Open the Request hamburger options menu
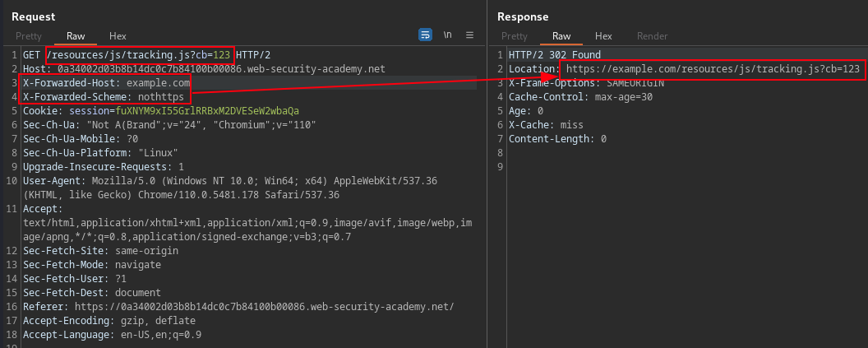The image size is (868, 348). click(469, 35)
